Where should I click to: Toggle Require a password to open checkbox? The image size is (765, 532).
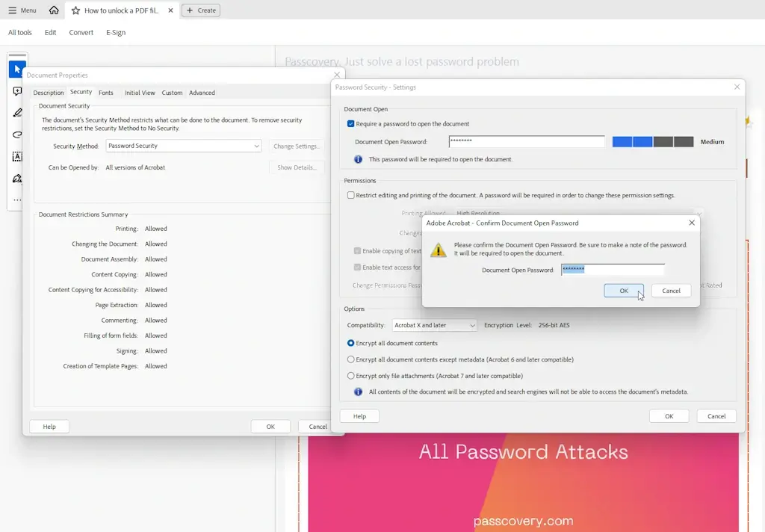351,124
